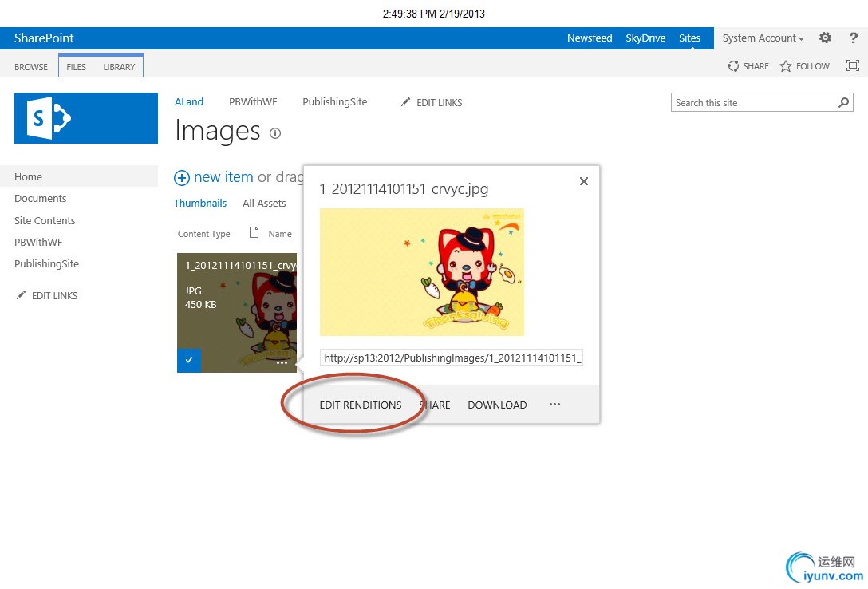Click the plus icon for new item
The height and width of the screenshot is (589, 868).
(x=182, y=178)
